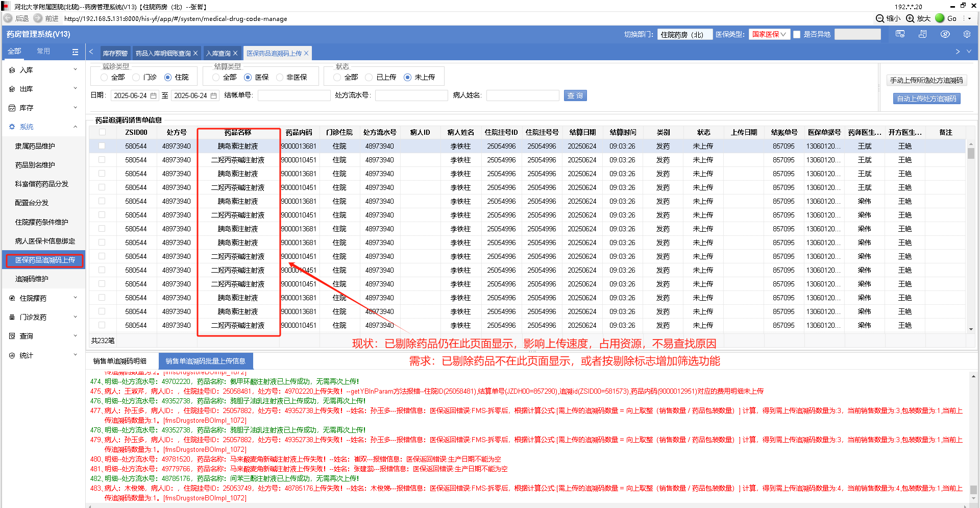Select 门诊 radio under 就诊类型
The image size is (980, 508).
coord(136,77)
